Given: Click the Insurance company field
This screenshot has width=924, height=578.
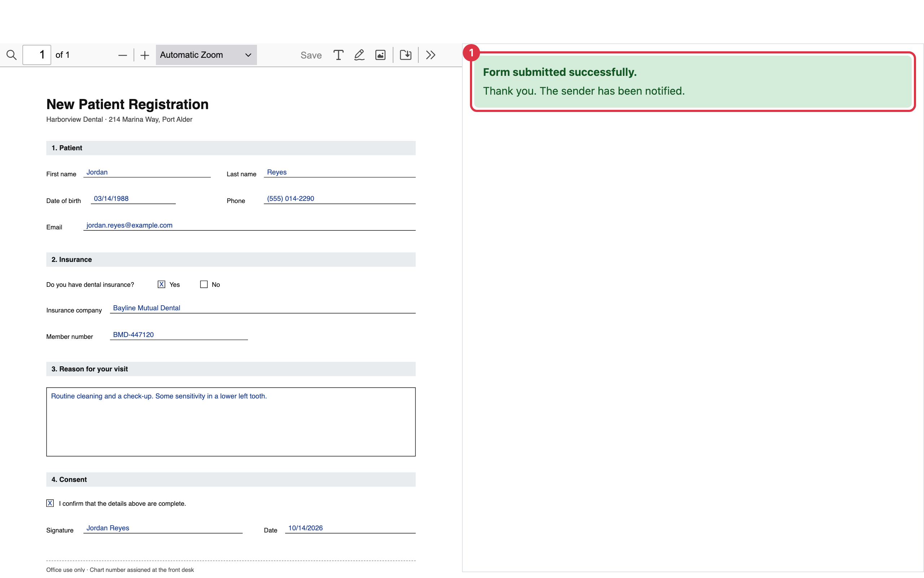Looking at the screenshot, I should point(263,308).
